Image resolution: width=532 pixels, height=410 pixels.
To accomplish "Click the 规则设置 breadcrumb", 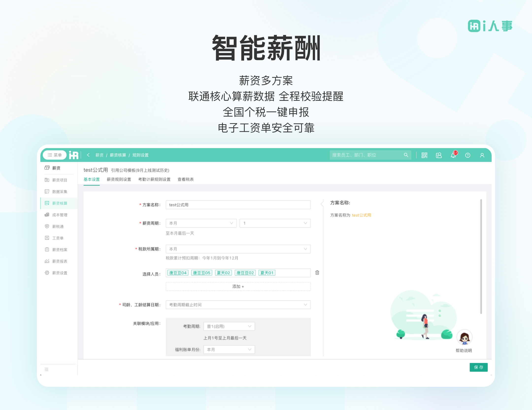I will (x=140, y=155).
